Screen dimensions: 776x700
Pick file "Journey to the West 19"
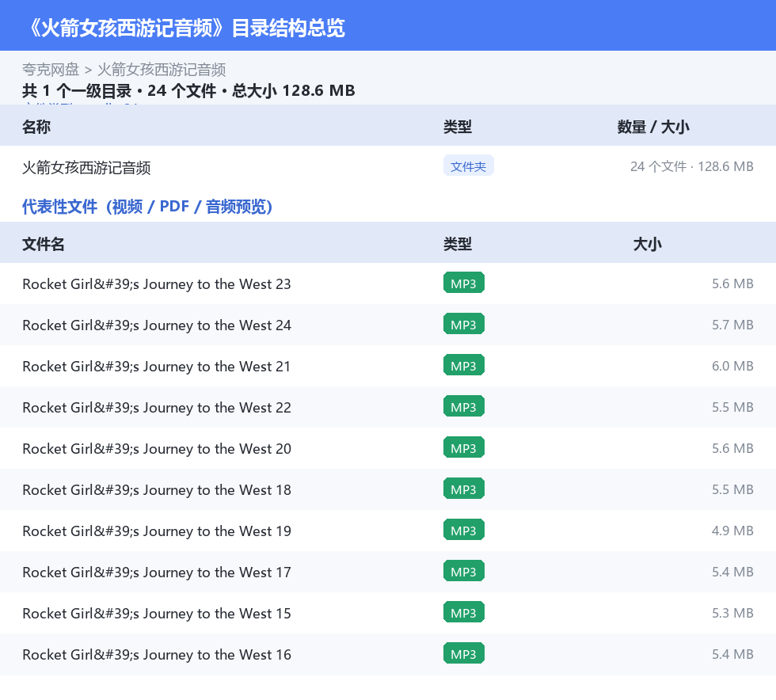157,531
